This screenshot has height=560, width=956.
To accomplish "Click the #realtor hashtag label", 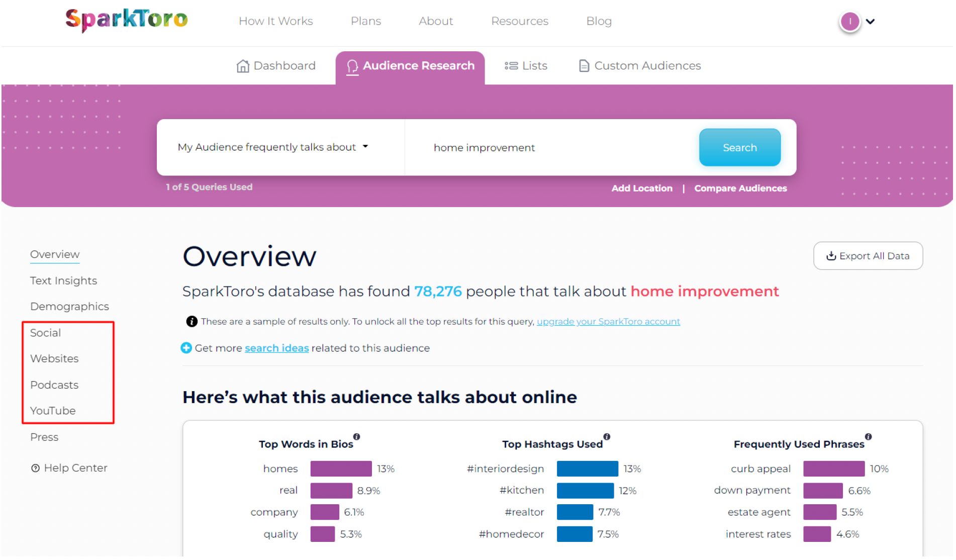I will [524, 512].
